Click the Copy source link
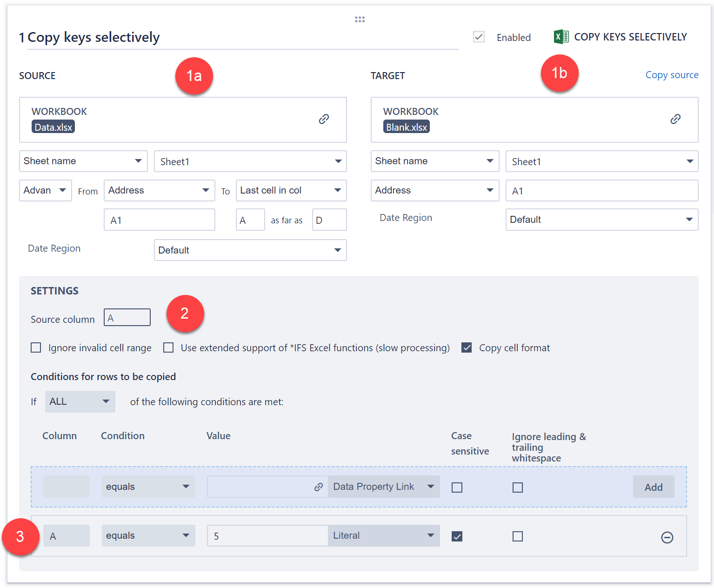714x588 pixels. [672, 75]
